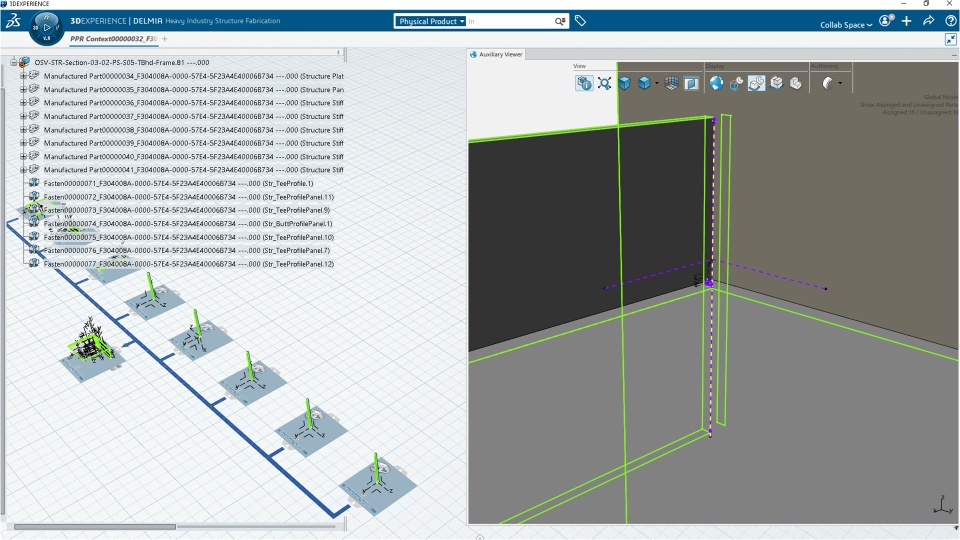Click the XYZ axis triad in Auxiliary Viewer
Screen dimensions: 960x540
pyautogui.click(x=943, y=505)
